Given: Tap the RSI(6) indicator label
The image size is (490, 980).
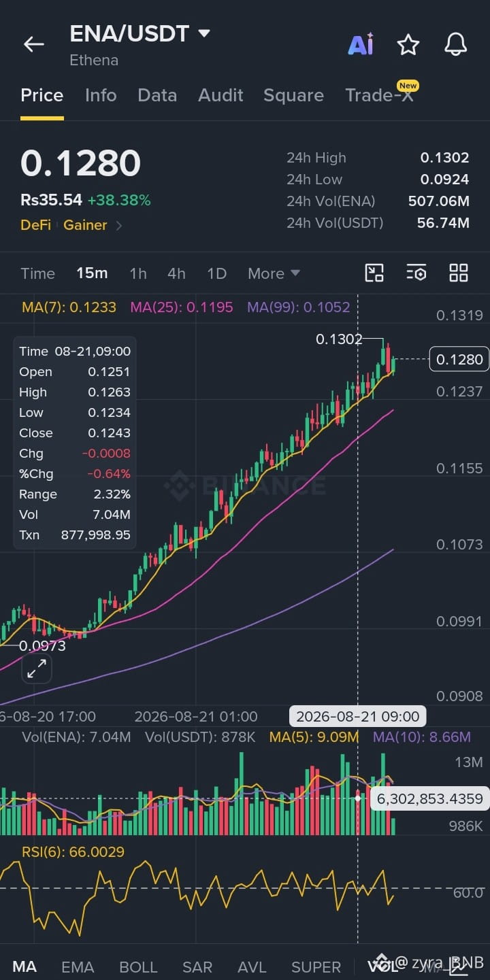Looking at the screenshot, I should coord(73,851).
